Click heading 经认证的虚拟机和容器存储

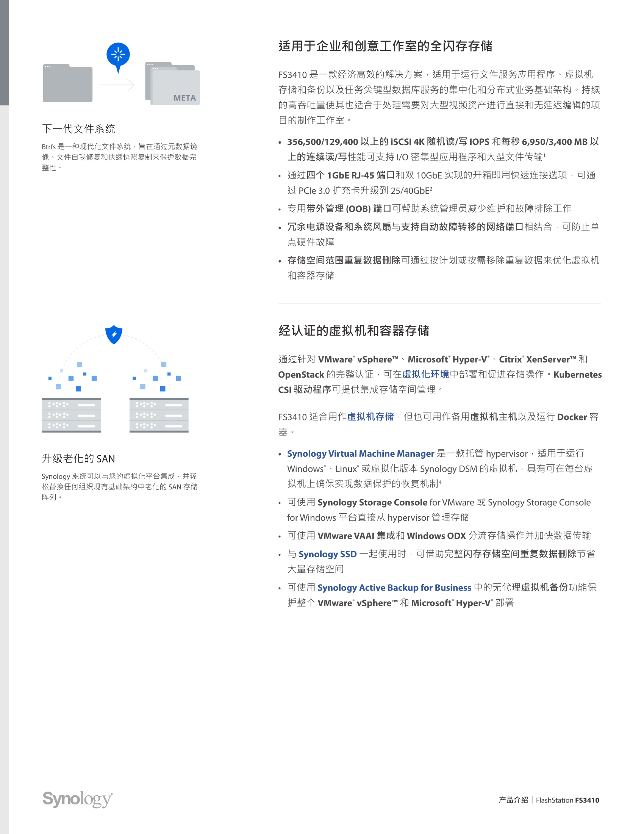click(354, 331)
